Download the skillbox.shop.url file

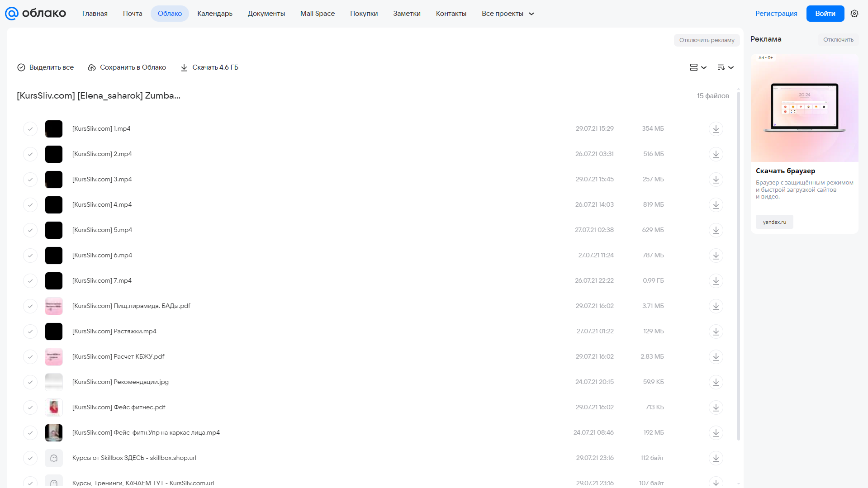pos(716,458)
